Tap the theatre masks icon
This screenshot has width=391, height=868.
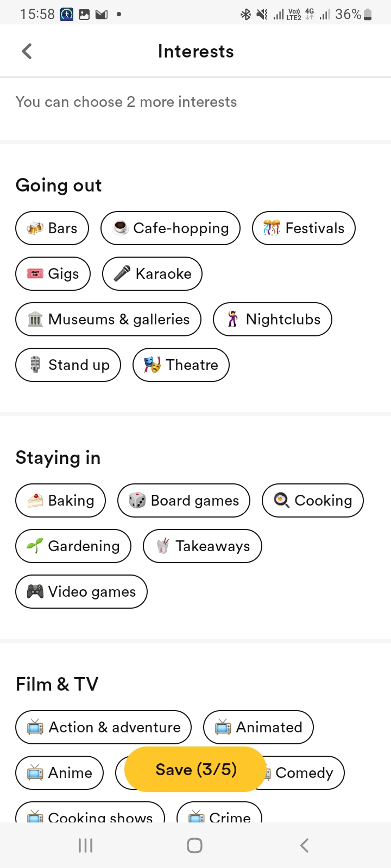tap(153, 365)
